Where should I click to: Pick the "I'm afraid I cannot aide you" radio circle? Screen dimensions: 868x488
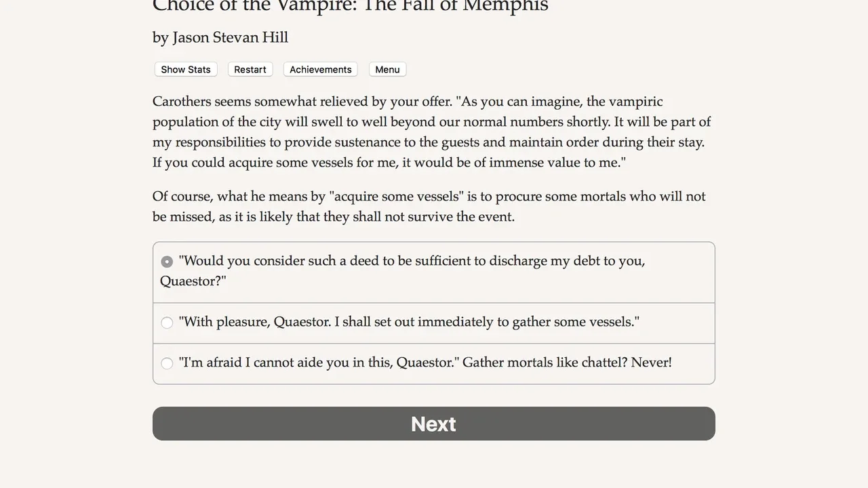167,363
